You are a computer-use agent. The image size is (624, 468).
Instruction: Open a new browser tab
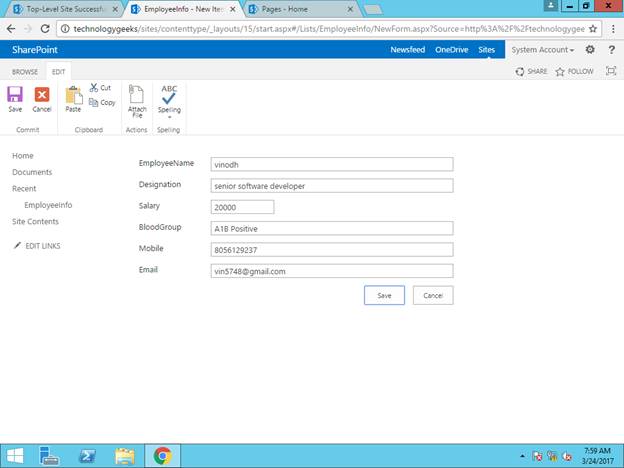click(x=373, y=10)
